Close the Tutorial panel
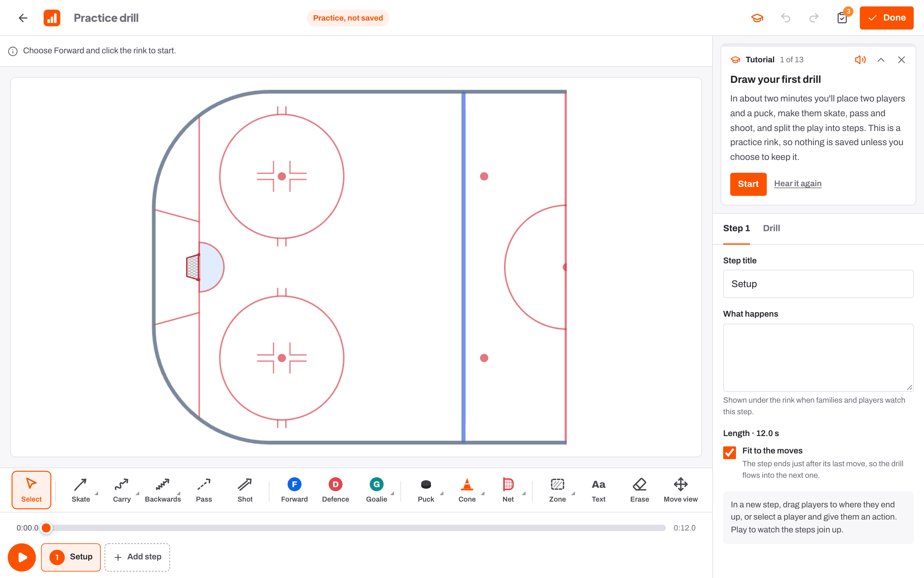The width and height of the screenshot is (924, 578). (902, 60)
